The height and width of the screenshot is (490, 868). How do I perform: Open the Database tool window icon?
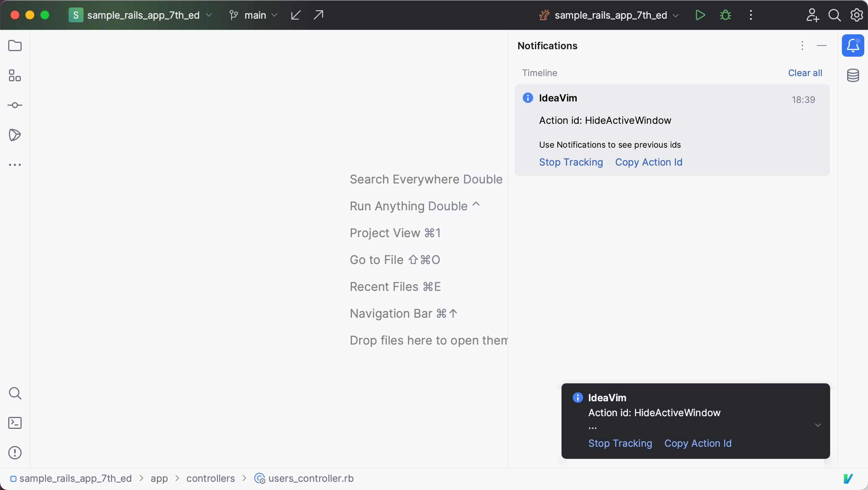click(x=853, y=75)
